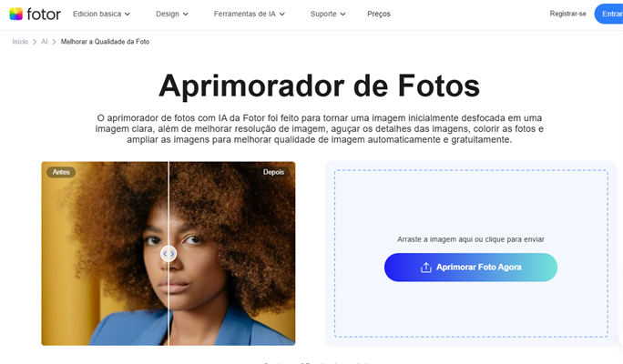This screenshot has width=623, height=364.
Task: Open the Design dropdown menu
Action: tap(171, 14)
